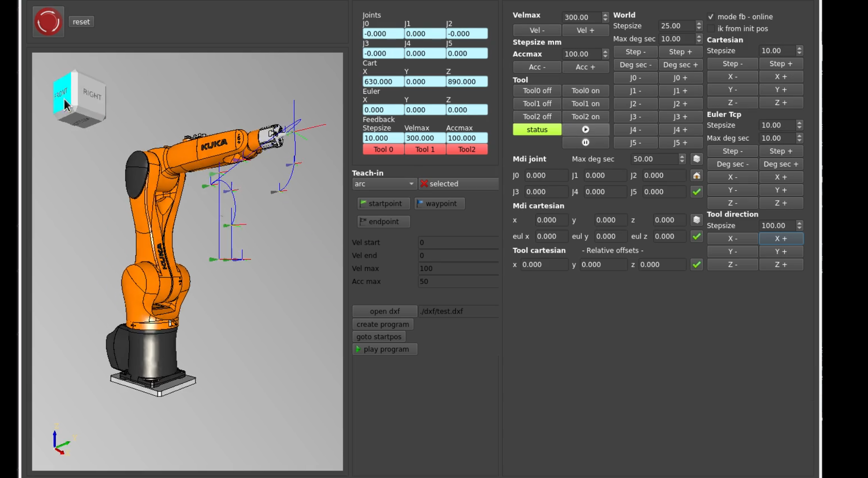Click the play icon beside status
This screenshot has width=868, height=478.
[586, 129]
